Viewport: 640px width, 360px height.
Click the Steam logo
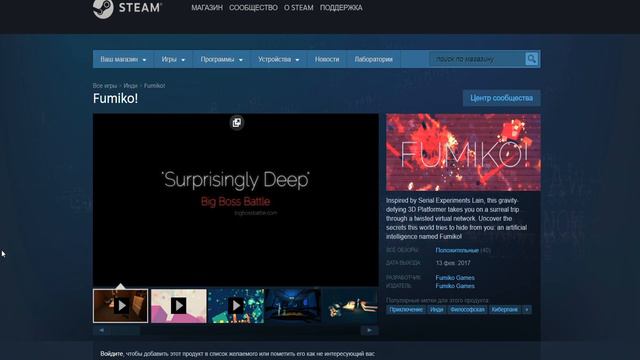tap(127, 8)
